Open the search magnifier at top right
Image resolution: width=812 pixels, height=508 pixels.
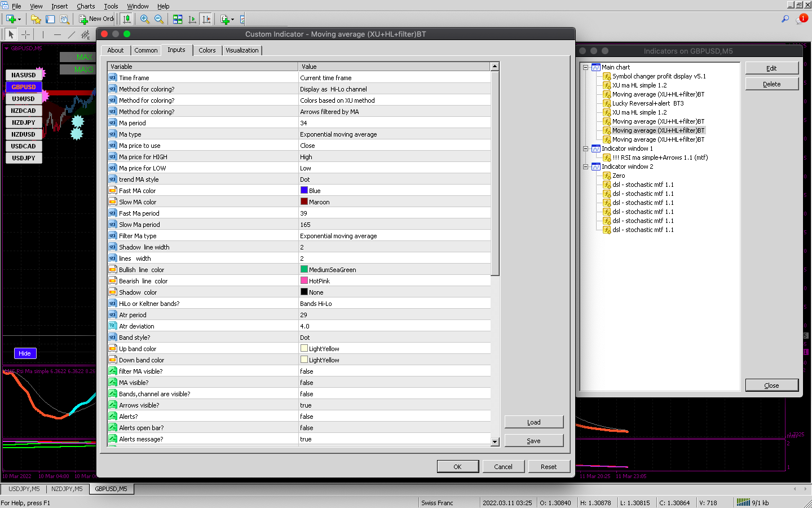785,19
